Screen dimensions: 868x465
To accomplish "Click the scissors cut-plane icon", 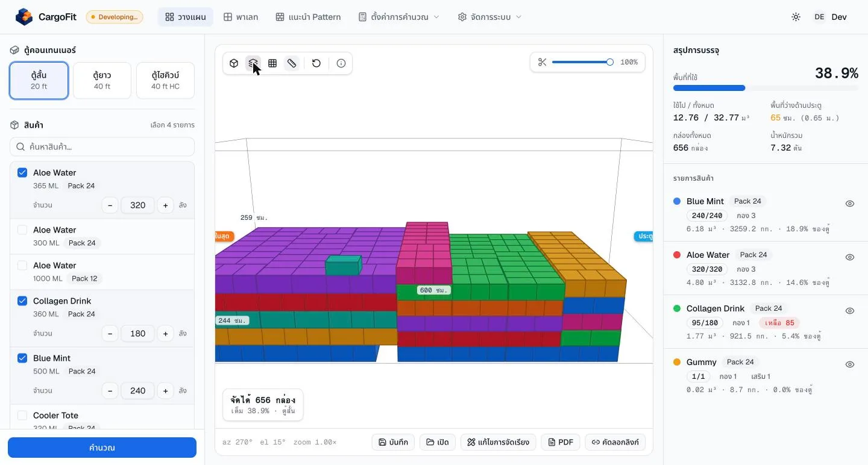I will click(x=542, y=62).
